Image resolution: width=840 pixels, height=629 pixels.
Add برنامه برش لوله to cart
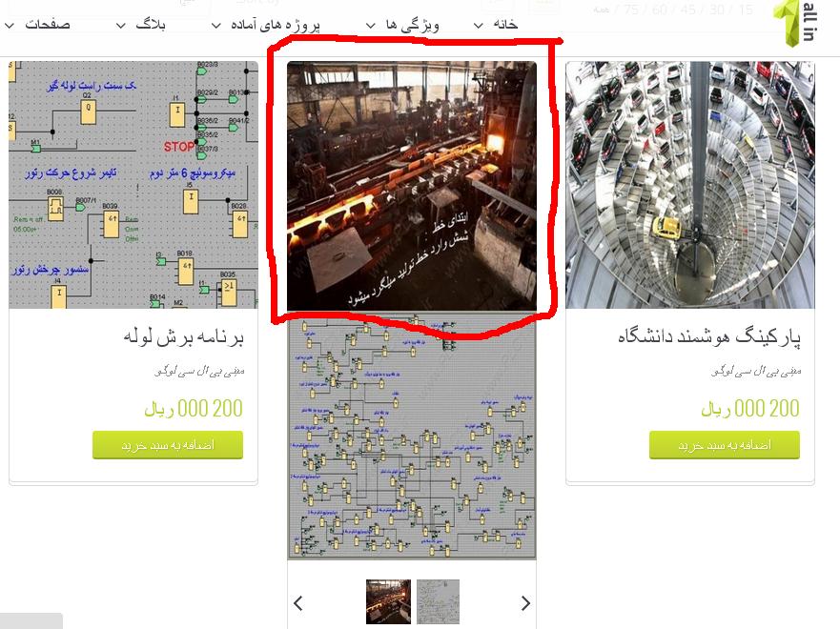[168, 445]
